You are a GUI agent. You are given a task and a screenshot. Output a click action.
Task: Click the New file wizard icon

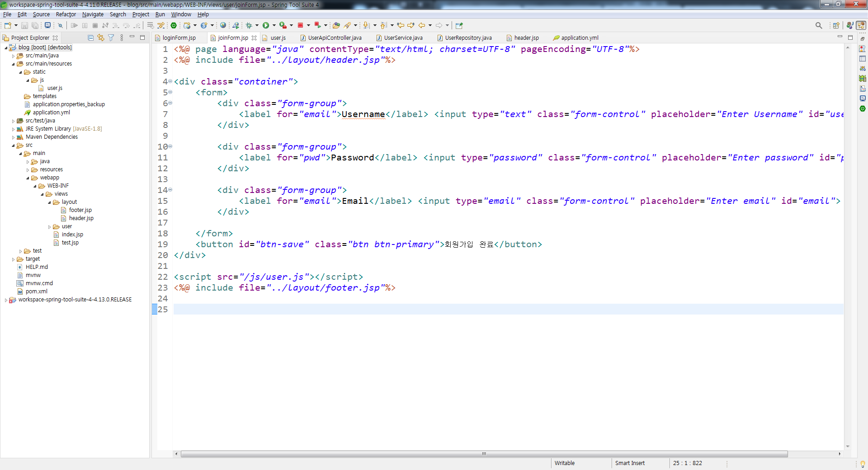pyautogui.click(x=7, y=25)
